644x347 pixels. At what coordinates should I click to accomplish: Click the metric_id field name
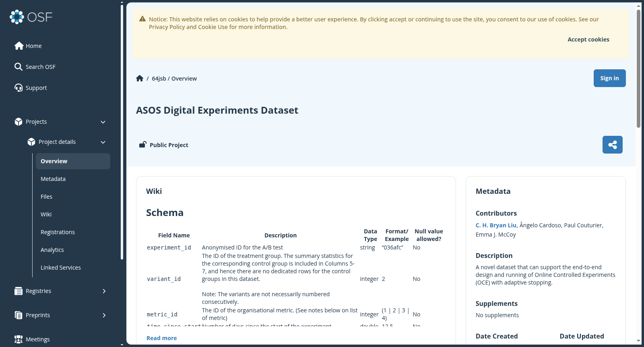click(162, 314)
